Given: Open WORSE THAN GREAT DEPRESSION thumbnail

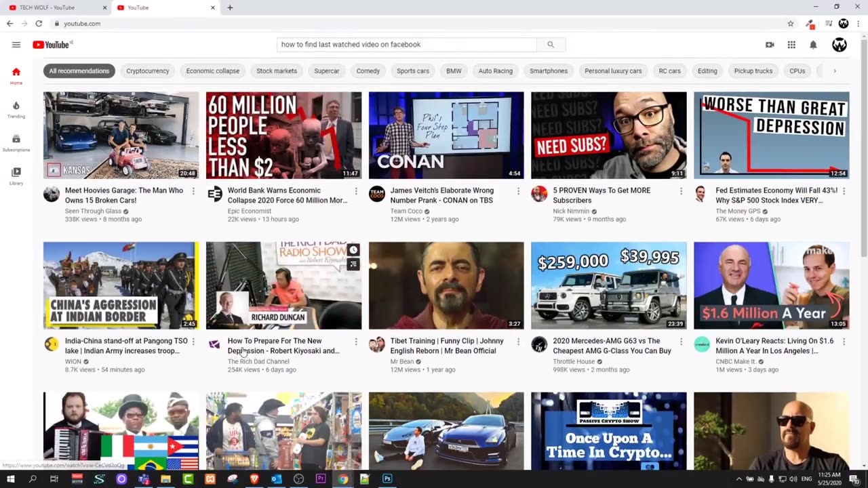Looking at the screenshot, I should tap(771, 136).
